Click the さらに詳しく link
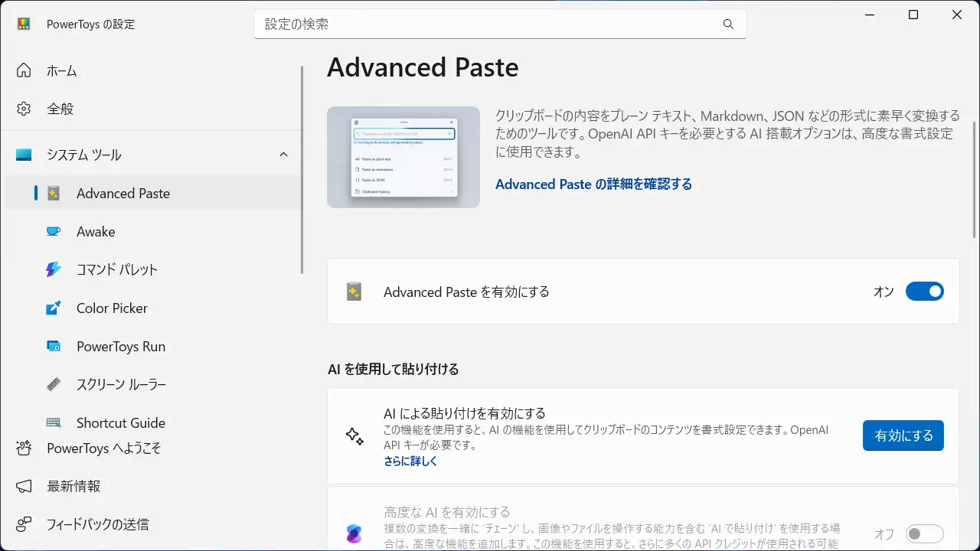Screen dimensions: 980x551 click(x=410, y=461)
